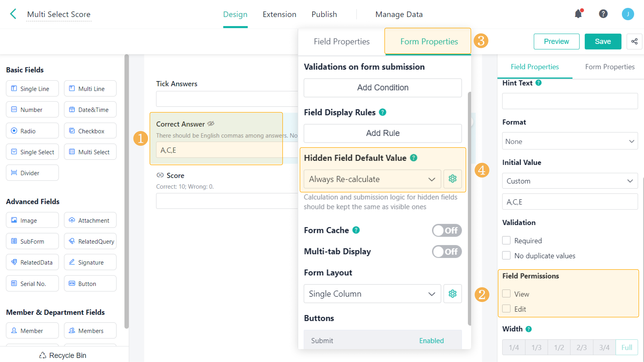Switch to Design tab

235,14
